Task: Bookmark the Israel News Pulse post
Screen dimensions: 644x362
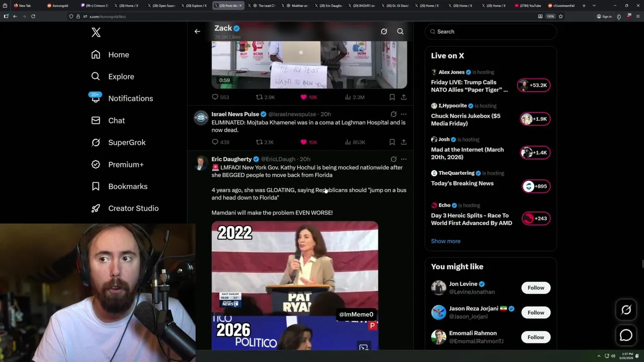Action: pyautogui.click(x=392, y=142)
